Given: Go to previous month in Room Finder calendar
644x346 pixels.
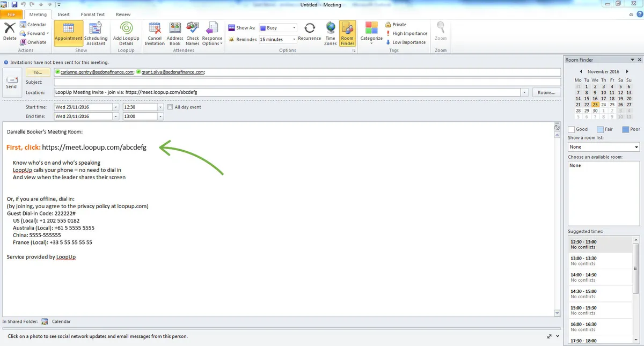Looking at the screenshot, I should click(581, 71).
